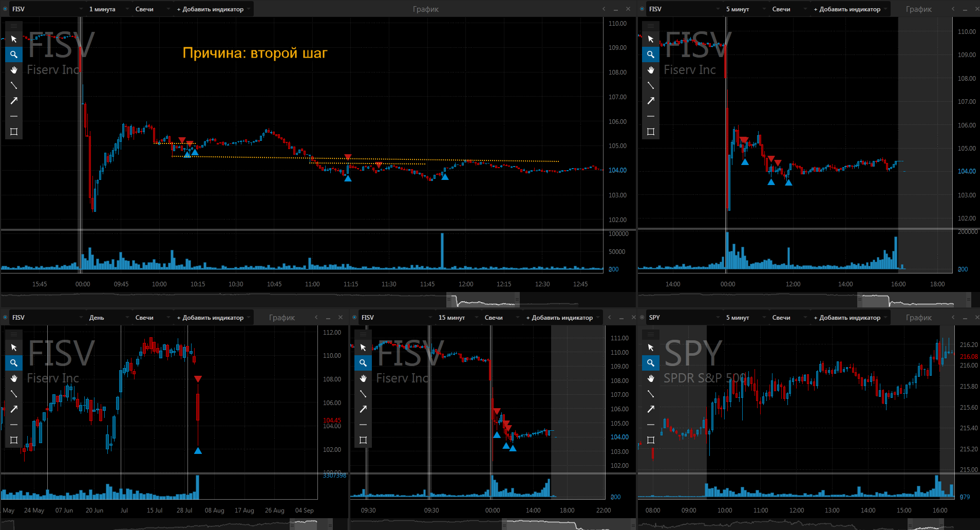980x530 pixels.
Task: Select the cursor tool in FISV daily chart
Action: [14, 348]
